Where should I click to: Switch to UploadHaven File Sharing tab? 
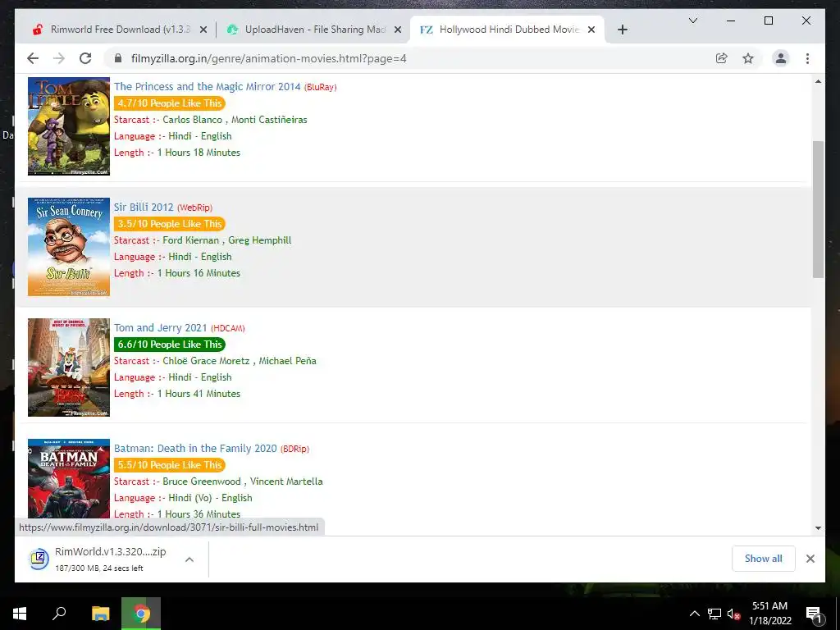click(x=314, y=30)
